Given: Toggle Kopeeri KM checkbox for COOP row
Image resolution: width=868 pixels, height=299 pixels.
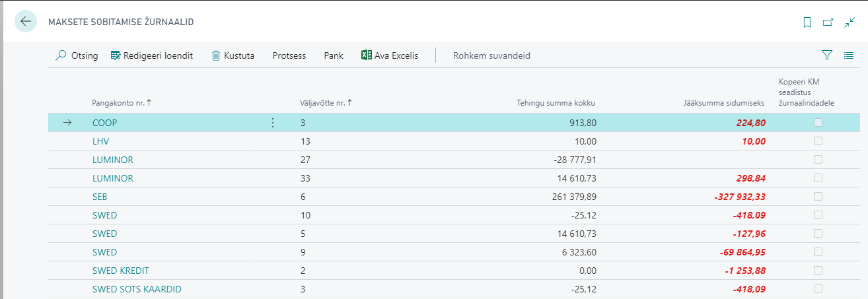Looking at the screenshot, I should (818, 123).
